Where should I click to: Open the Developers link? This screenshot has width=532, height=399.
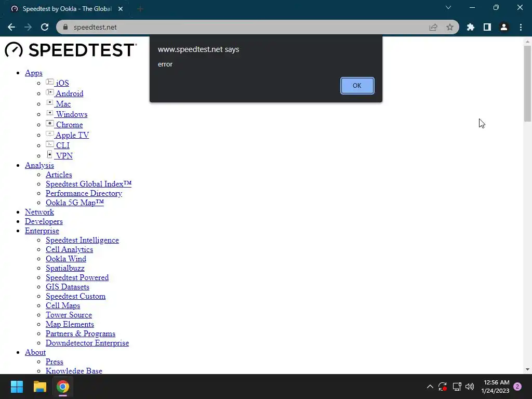44,221
